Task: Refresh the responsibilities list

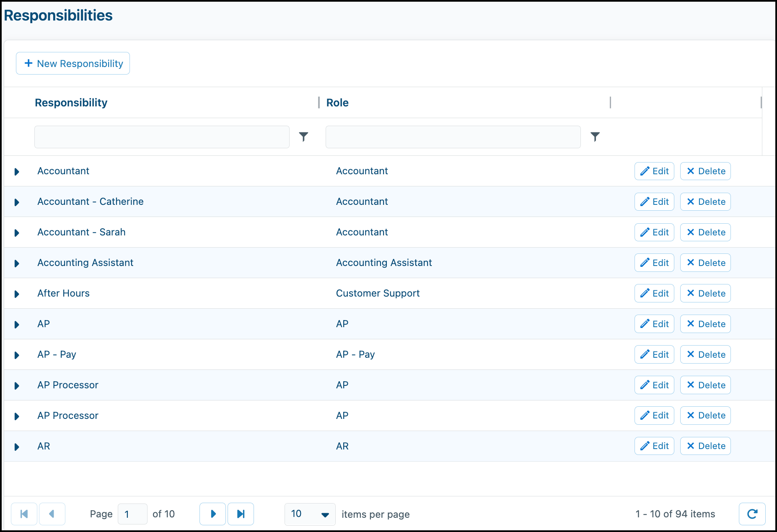Action: (x=753, y=514)
